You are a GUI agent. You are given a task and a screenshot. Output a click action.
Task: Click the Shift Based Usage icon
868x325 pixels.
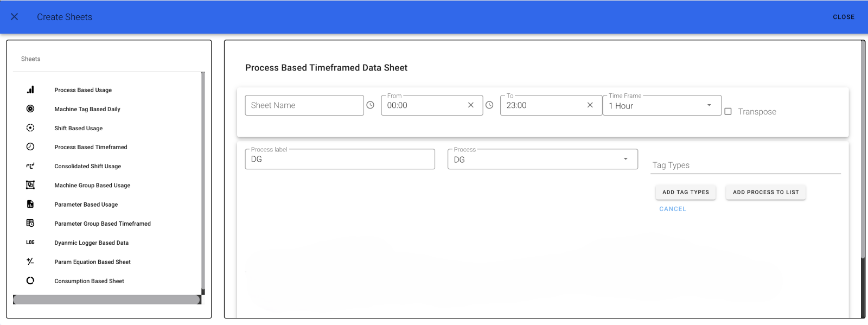pos(30,128)
